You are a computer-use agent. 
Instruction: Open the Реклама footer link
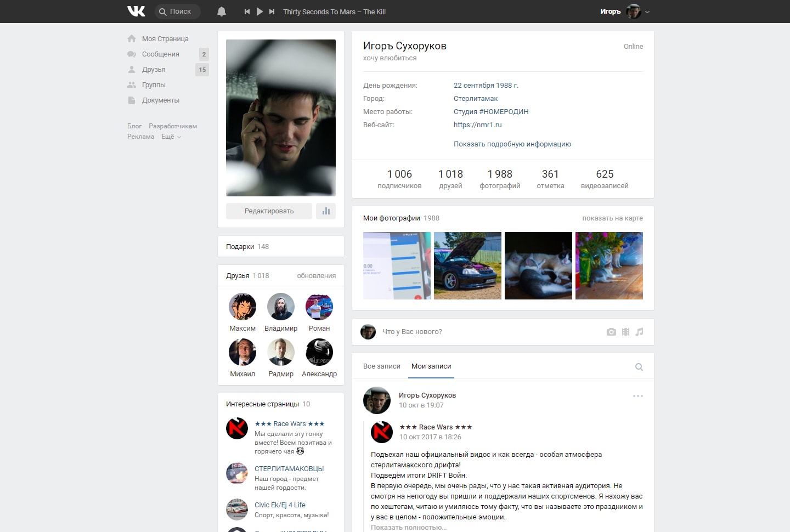141,137
